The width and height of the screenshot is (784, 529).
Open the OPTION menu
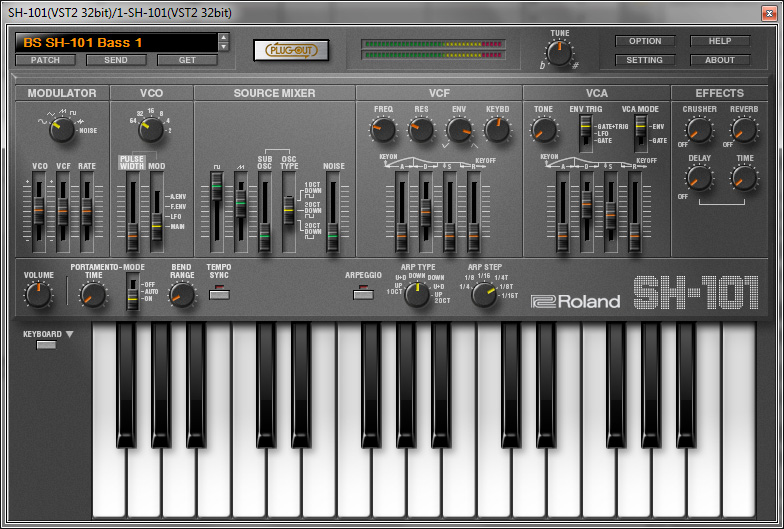645,41
